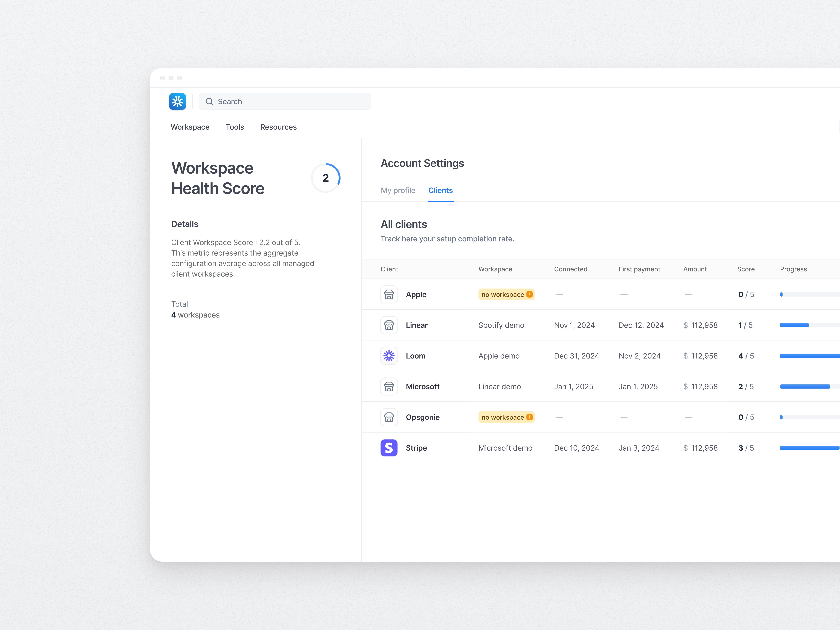The width and height of the screenshot is (840, 630).
Task: Open the Linear client row
Action: 601,325
